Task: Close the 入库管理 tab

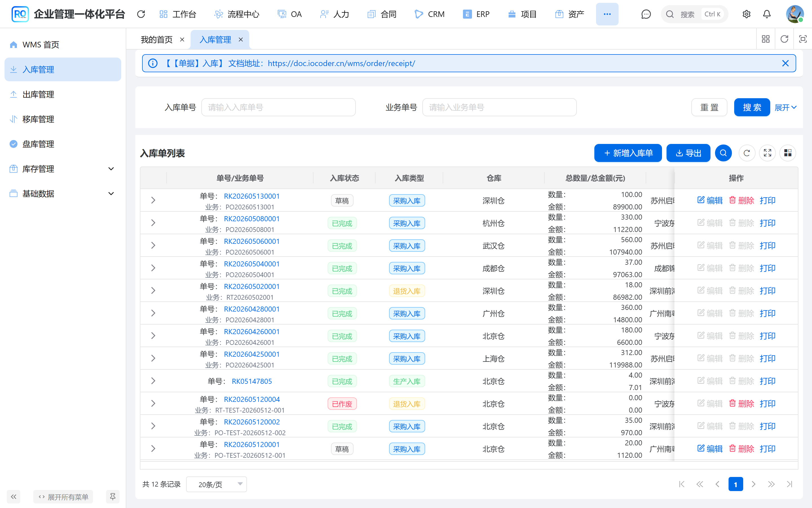Action: click(240, 40)
